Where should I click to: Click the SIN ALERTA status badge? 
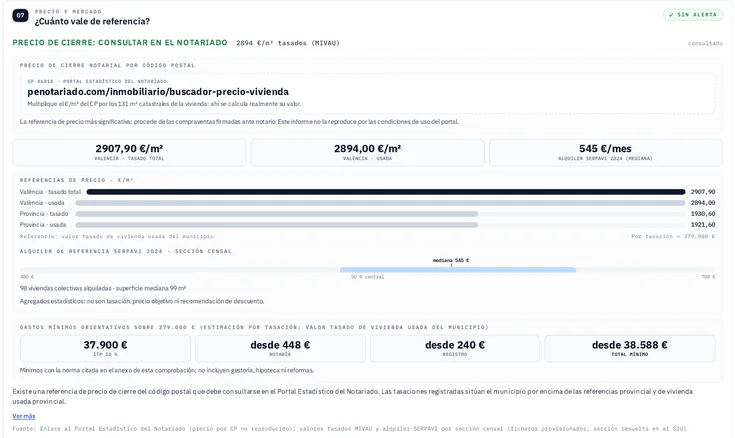(x=693, y=15)
